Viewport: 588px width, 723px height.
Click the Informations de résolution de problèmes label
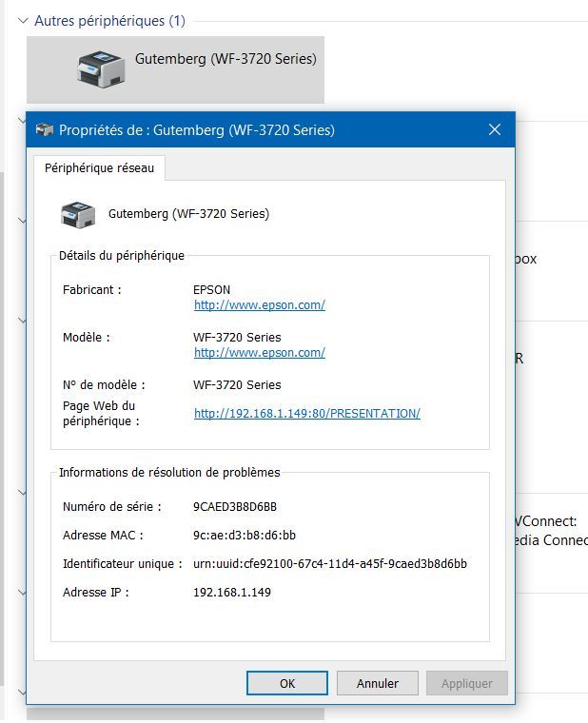click(x=169, y=473)
